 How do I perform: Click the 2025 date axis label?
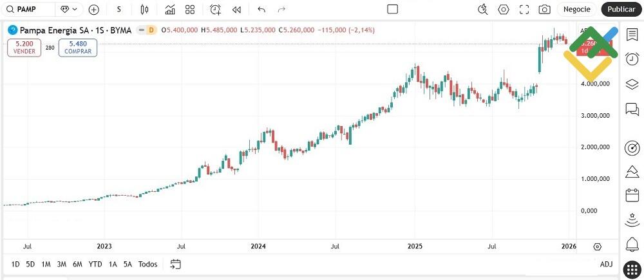tap(415, 247)
